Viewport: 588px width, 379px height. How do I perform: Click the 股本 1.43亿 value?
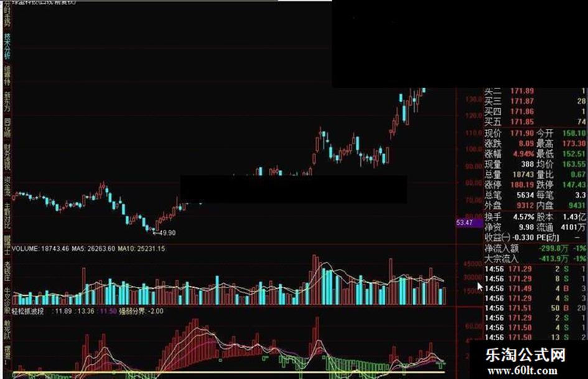(x=574, y=217)
